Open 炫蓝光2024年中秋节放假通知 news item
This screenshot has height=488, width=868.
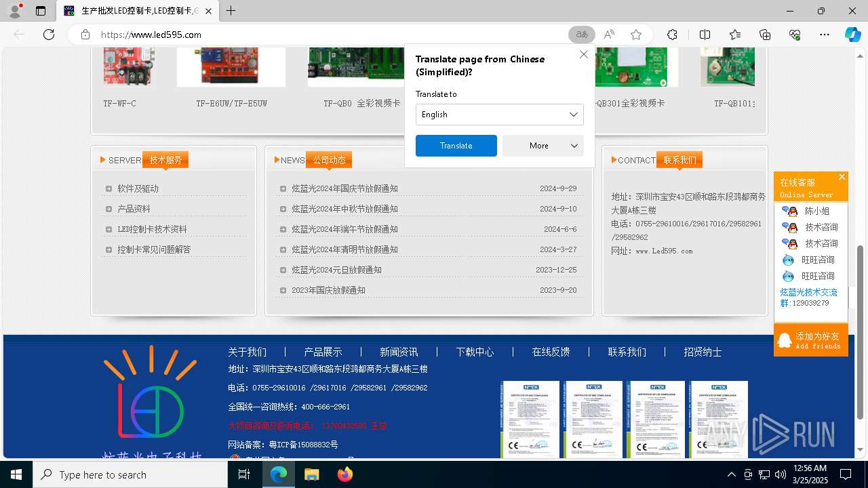(x=344, y=209)
